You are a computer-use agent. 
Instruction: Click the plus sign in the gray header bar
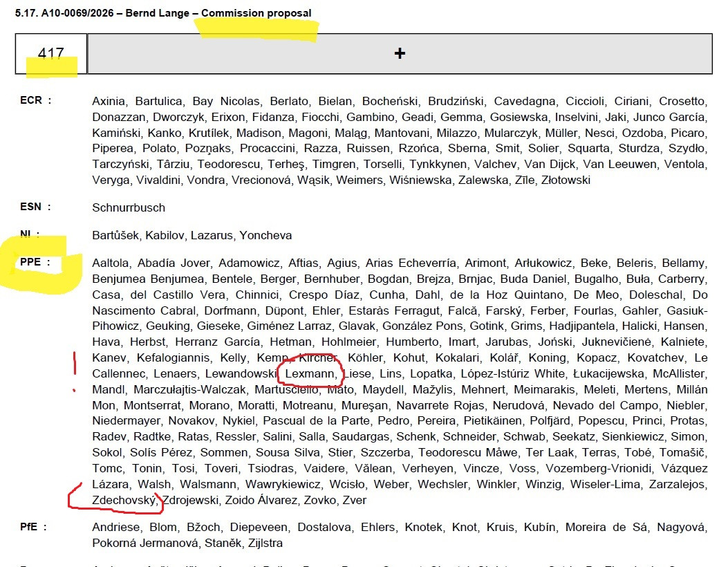[400, 53]
